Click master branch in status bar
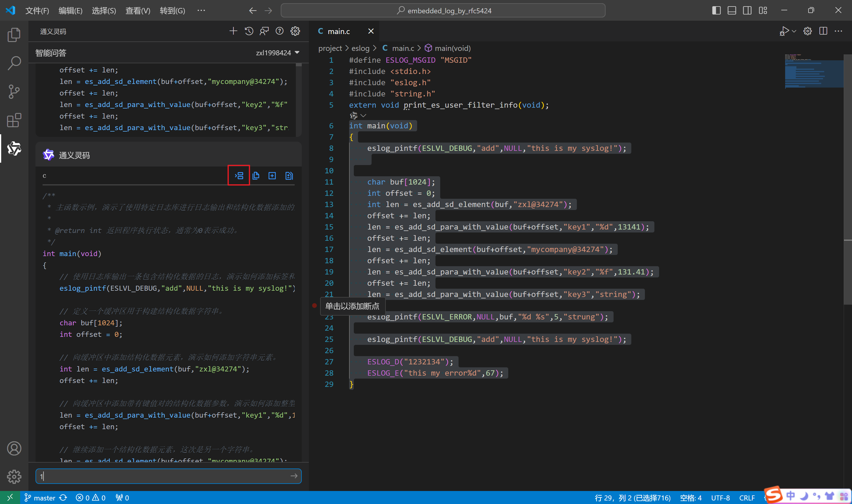This screenshot has height=504, width=852. (40, 498)
